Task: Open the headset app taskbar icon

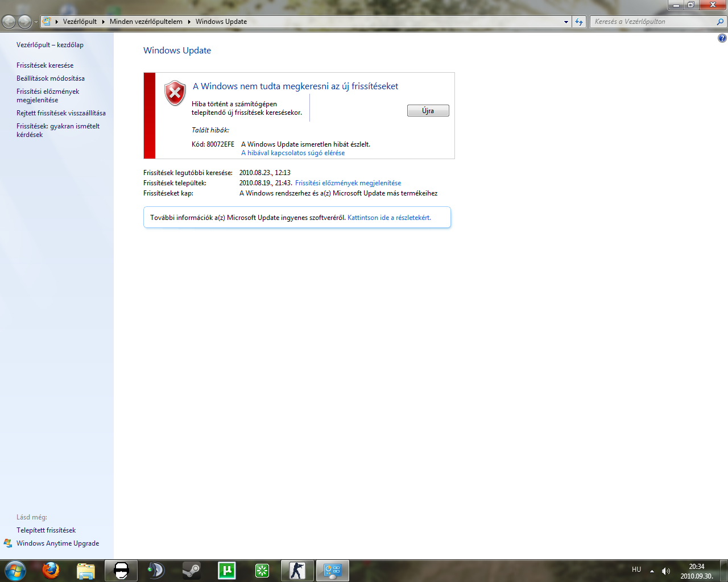Action: click(x=156, y=570)
